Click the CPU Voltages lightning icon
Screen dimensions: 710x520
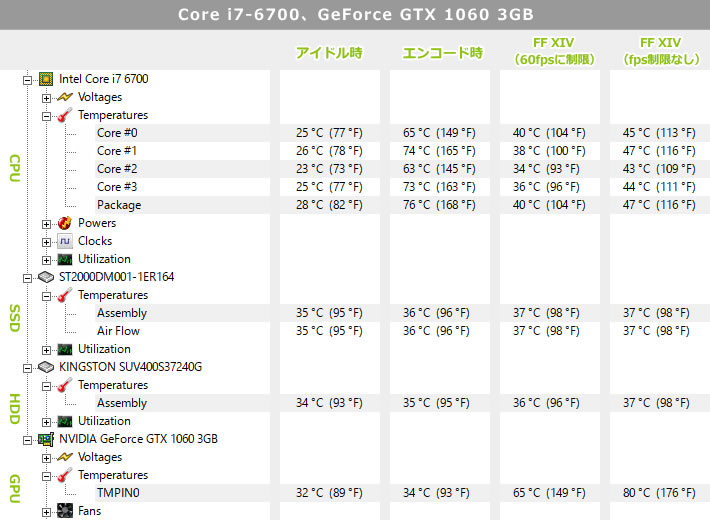65,97
